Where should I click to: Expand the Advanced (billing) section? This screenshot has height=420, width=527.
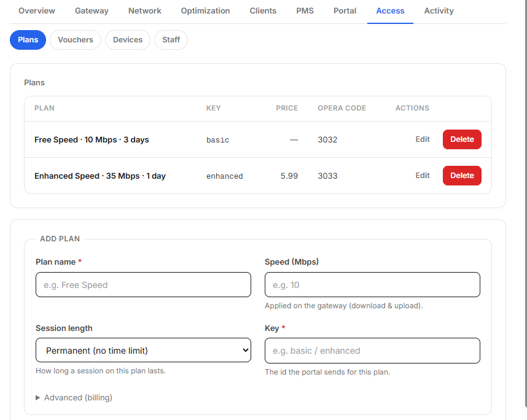[x=74, y=397]
